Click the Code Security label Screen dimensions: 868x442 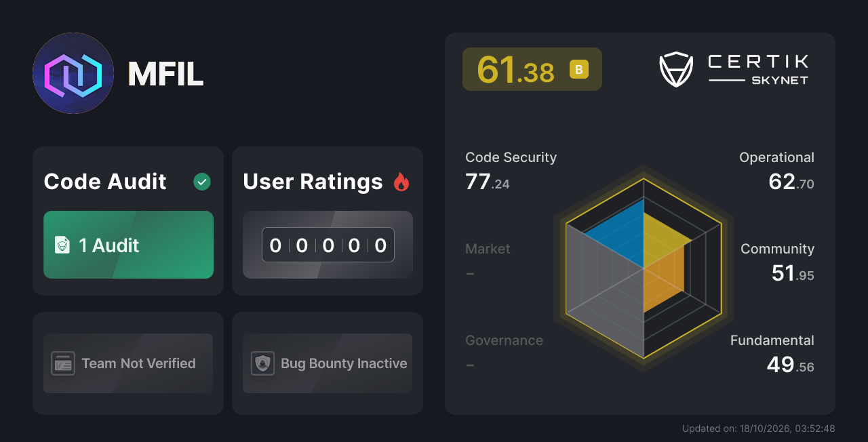pos(511,157)
